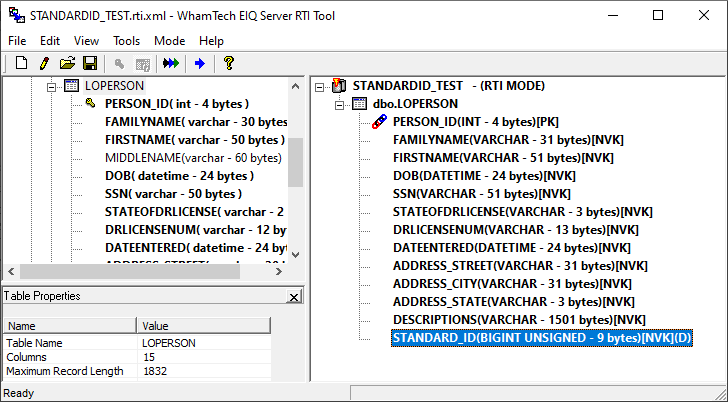Select ADDRESS_STREET(VARCHAR - 31 bytes)[NVK]
The height and width of the screenshot is (402, 728).
520,266
